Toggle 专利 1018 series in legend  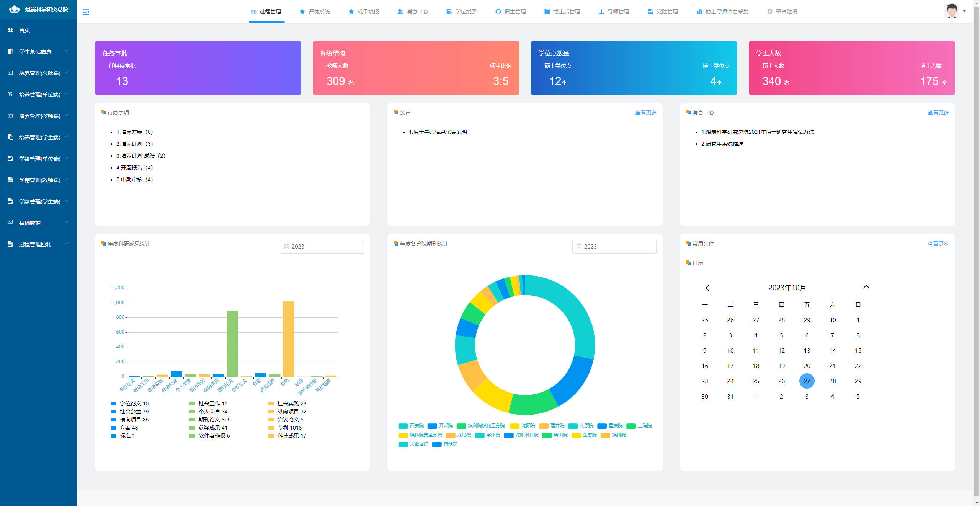[285, 428]
